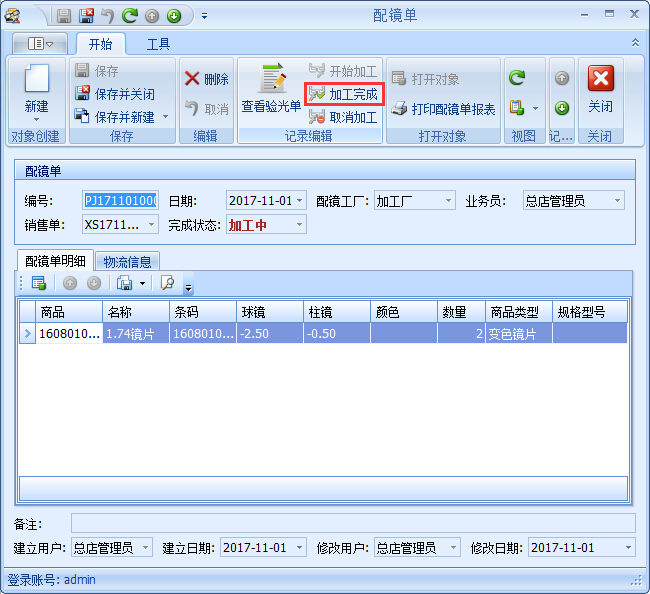
Task: Switch to the 物流信息 tab
Action: pyautogui.click(x=127, y=262)
